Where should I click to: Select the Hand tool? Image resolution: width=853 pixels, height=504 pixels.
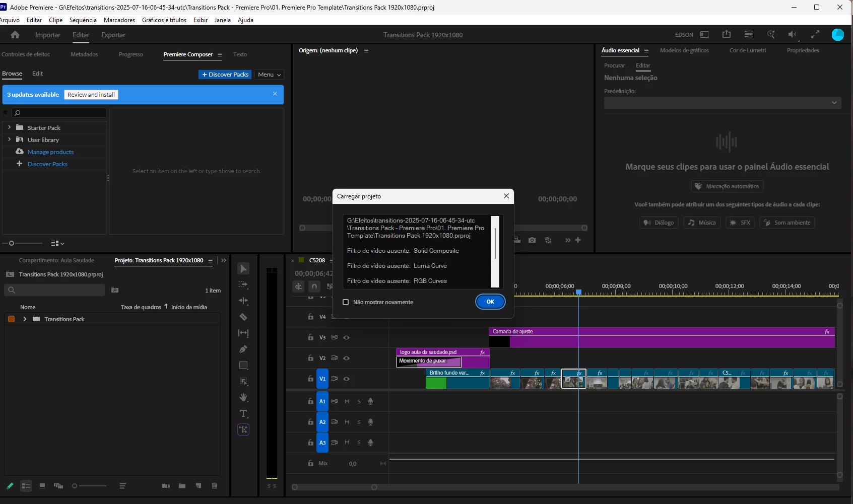click(243, 398)
